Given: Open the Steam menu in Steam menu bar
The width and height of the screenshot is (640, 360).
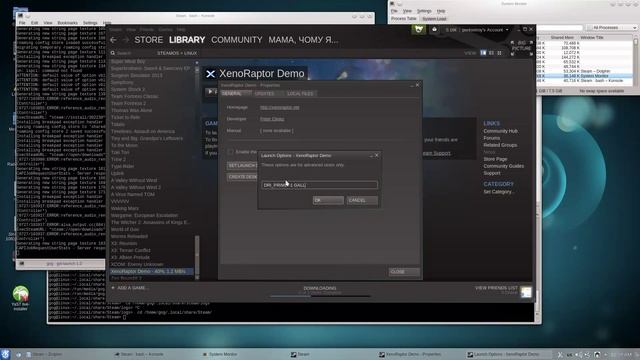Looking at the screenshot, I should [116, 29].
